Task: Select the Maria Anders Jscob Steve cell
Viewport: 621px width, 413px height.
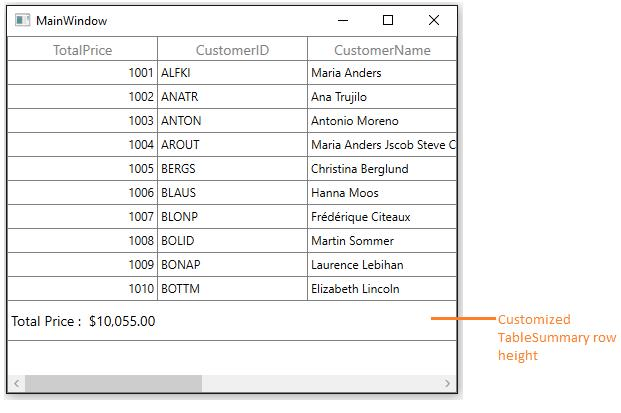Action: 382,145
